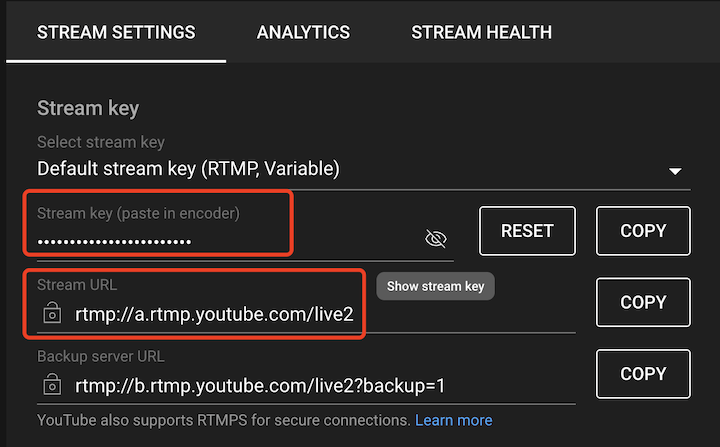Click the Stream key section heading

(88, 108)
